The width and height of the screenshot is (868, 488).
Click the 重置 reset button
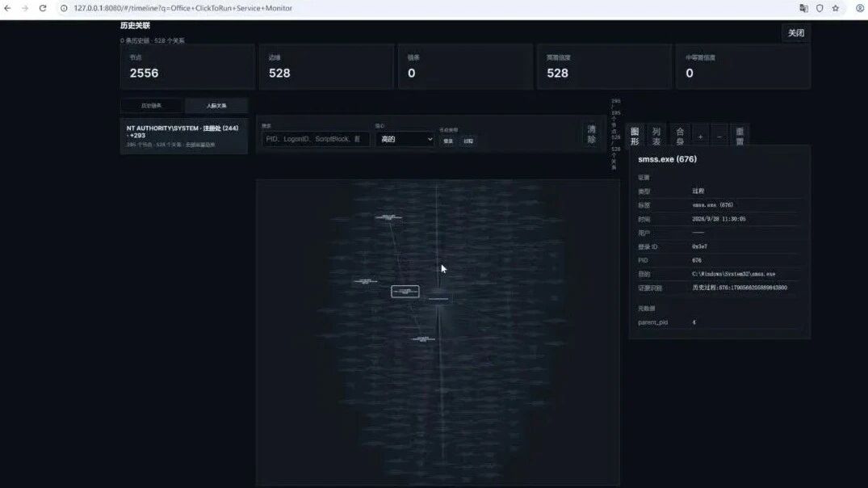[740, 137]
